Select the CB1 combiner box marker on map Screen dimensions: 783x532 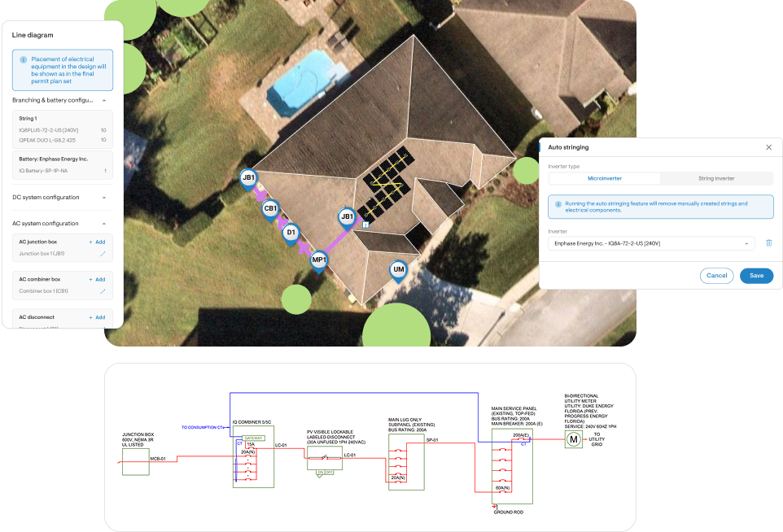click(272, 209)
